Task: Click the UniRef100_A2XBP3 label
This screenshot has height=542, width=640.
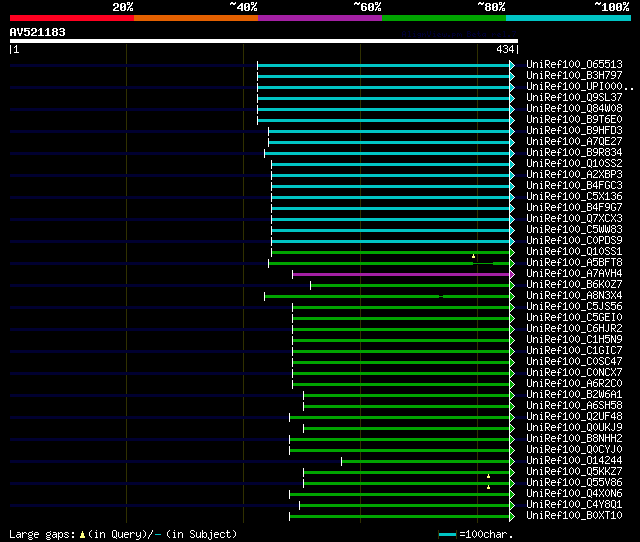Action: (574, 175)
